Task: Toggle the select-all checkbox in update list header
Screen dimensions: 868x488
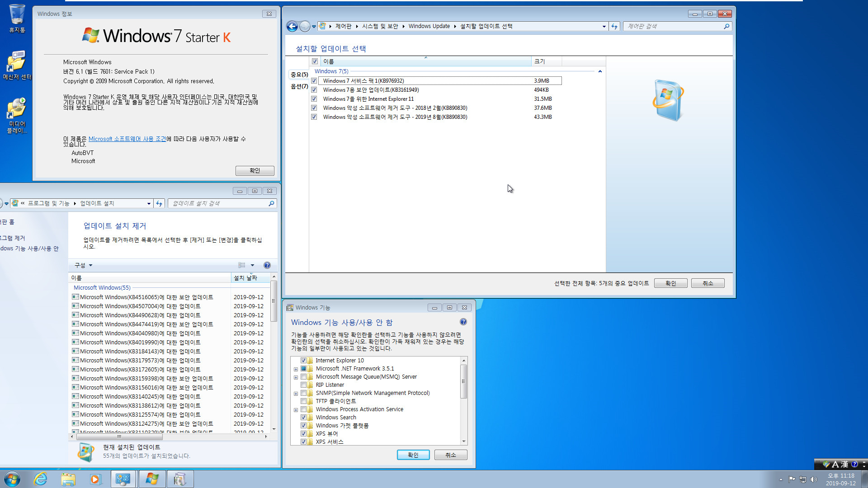Action: pos(315,61)
